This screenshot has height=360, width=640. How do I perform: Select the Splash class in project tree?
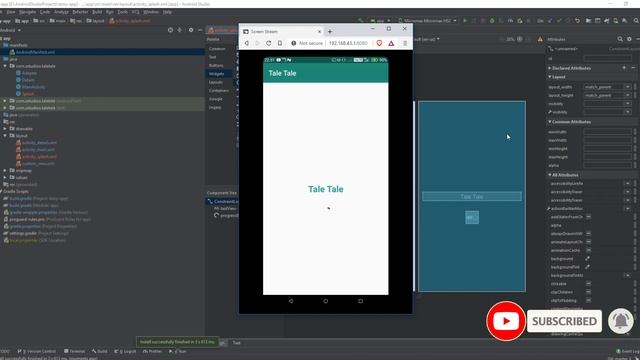28,94
